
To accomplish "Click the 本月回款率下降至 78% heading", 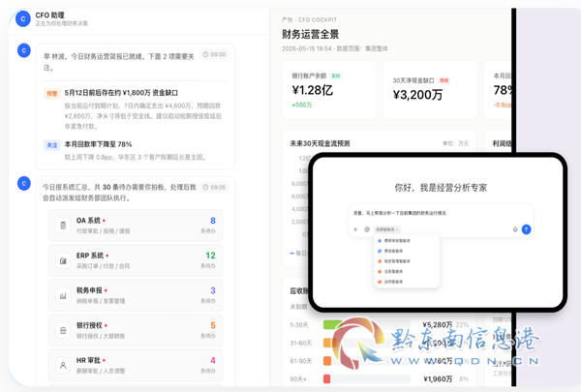I will click(98, 144).
